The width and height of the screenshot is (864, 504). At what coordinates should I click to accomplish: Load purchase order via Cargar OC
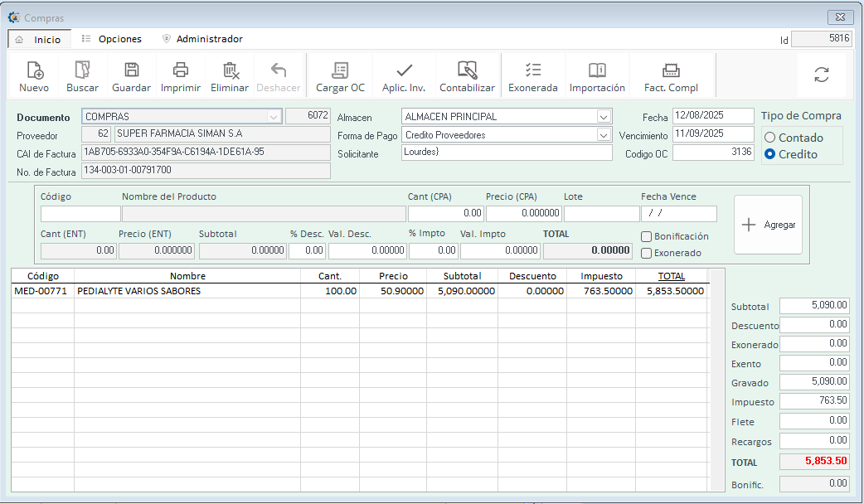pos(340,71)
